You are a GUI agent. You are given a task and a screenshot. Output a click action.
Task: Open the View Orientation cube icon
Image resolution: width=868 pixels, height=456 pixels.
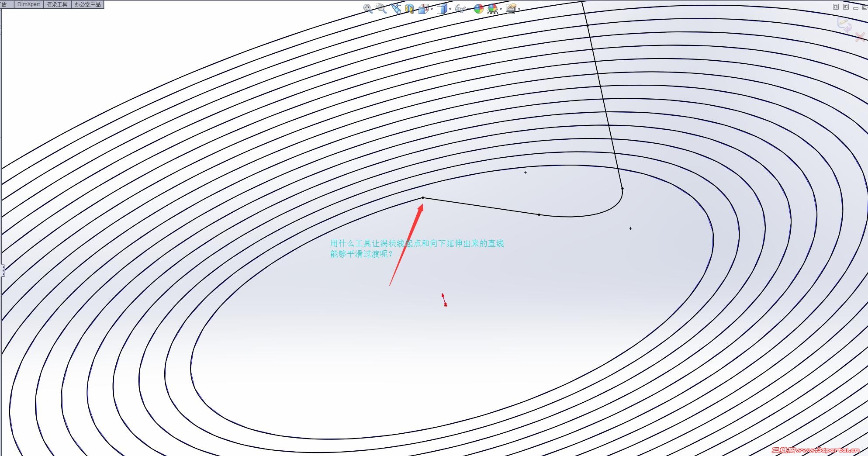423,9
